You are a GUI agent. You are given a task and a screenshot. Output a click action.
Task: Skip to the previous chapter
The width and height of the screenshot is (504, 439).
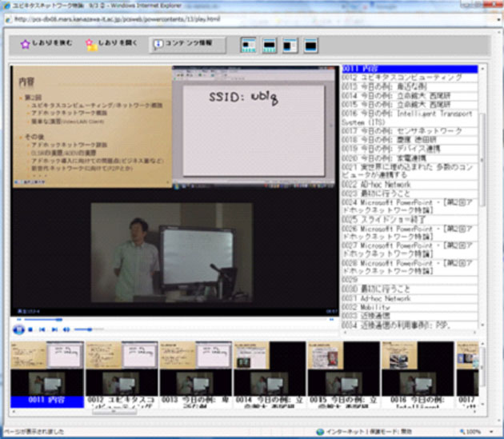(42, 329)
